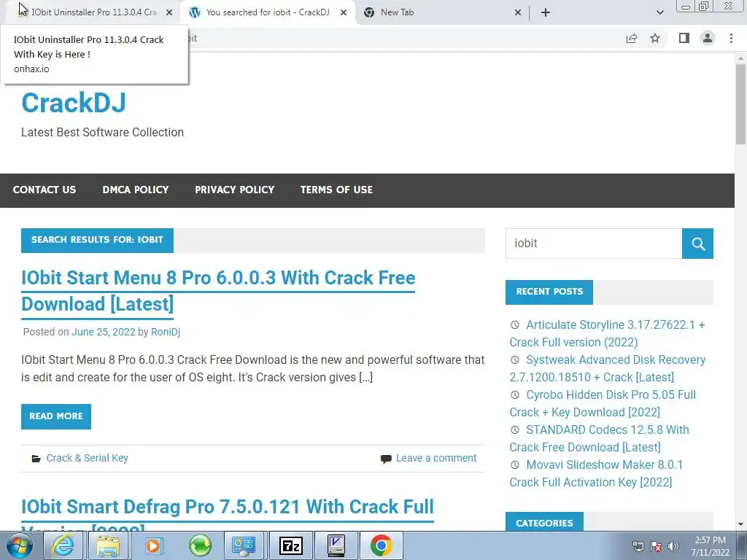This screenshot has height=560, width=747.
Task: Open STANDARD Codecs 12.5.8 post
Action: click(x=600, y=438)
